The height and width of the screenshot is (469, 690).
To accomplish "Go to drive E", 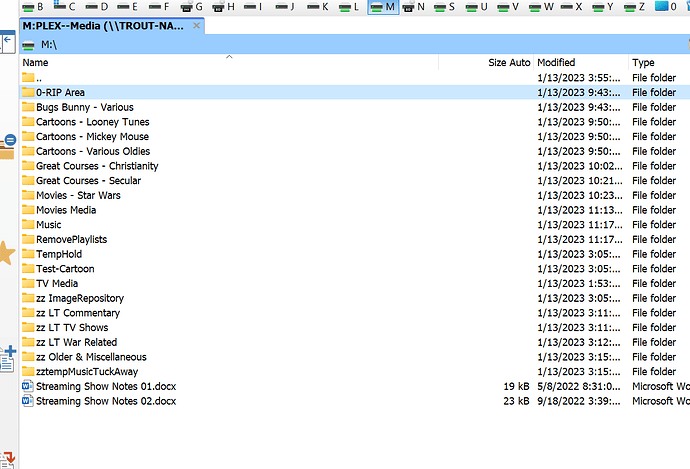I will [x=128, y=7].
